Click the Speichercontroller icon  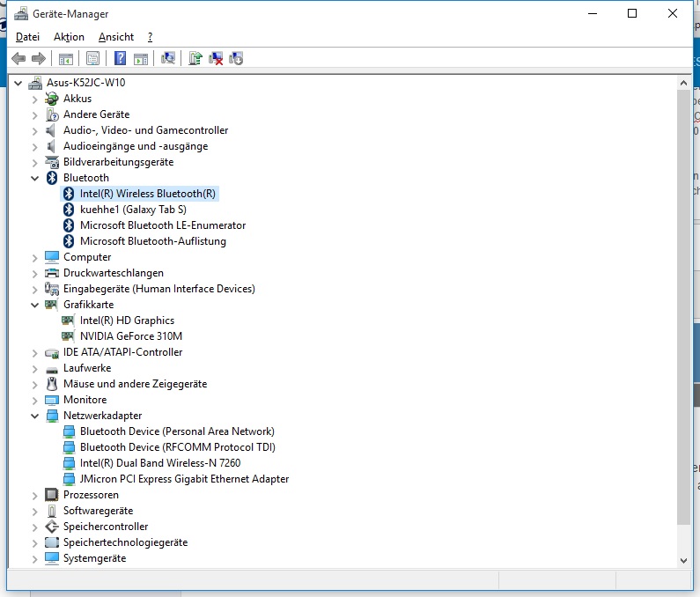(x=52, y=527)
